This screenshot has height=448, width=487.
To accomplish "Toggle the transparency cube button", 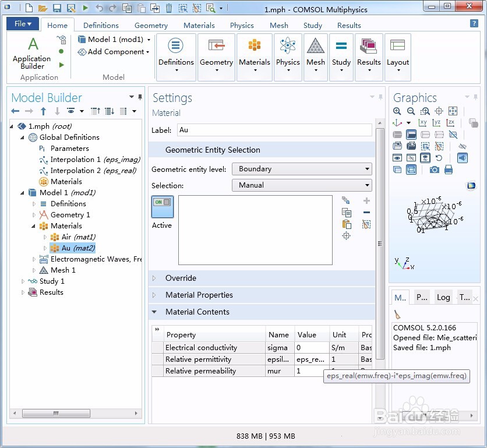I will point(397,170).
